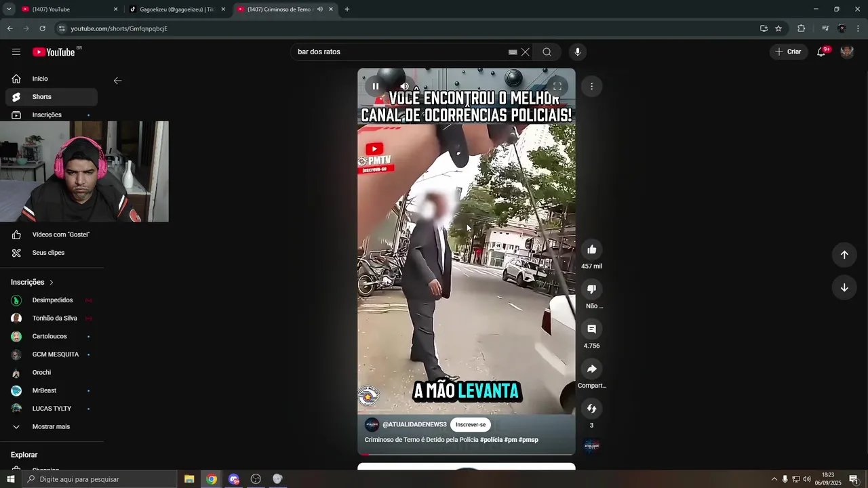Seek on the Short progress bar
This screenshot has height=488, width=868.
467,454
